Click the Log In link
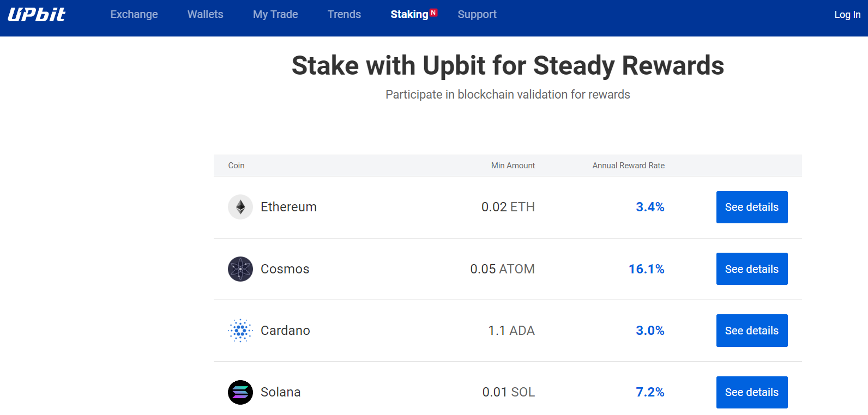The height and width of the screenshot is (415, 868). point(847,15)
